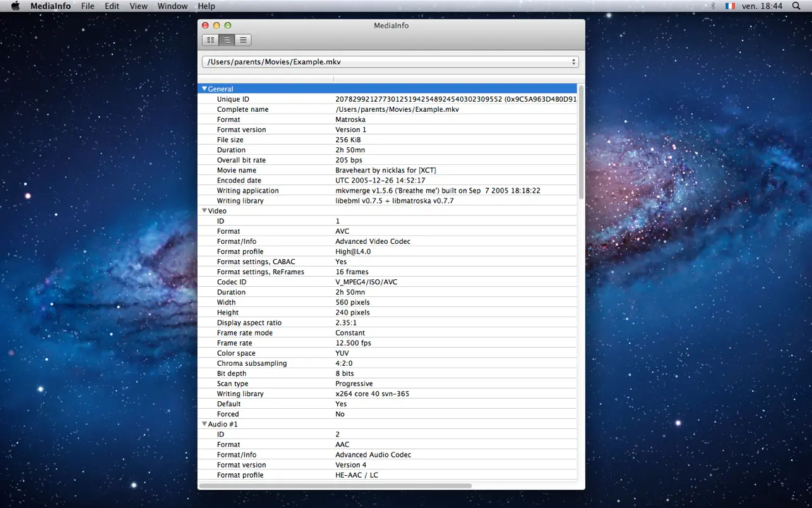
Task: Open the File menu
Action: [88, 6]
